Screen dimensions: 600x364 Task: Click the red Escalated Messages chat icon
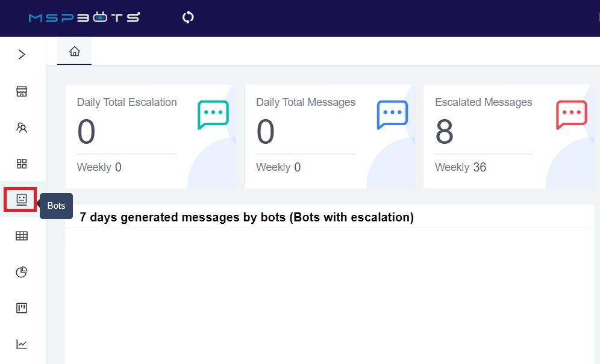coord(570,115)
